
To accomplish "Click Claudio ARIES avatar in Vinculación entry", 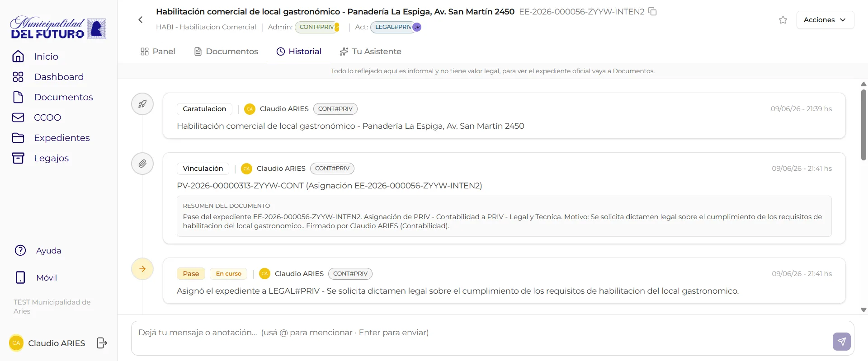I will pos(246,169).
